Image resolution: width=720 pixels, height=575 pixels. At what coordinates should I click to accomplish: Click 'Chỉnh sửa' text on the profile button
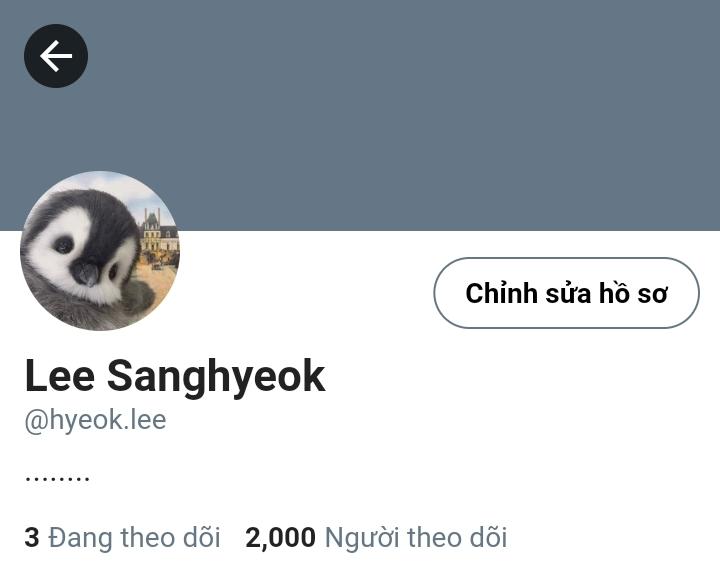528,293
